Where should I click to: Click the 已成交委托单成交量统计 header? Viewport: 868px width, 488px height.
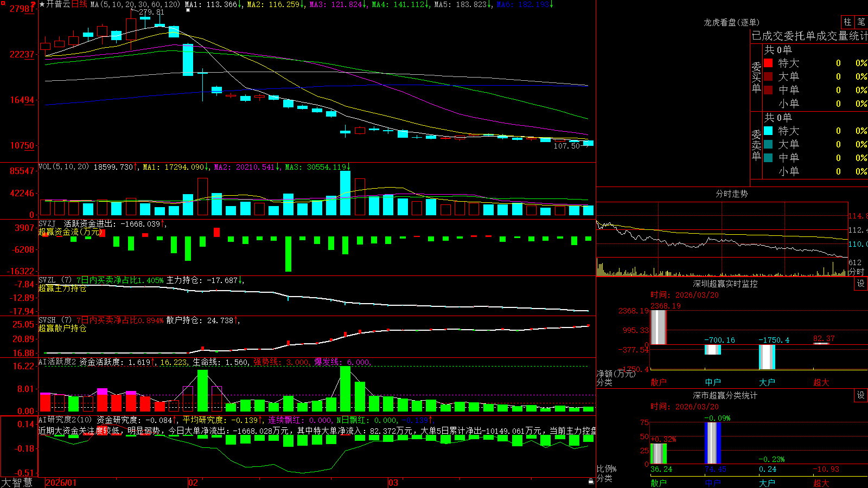pyautogui.click(x=809, y=36)
